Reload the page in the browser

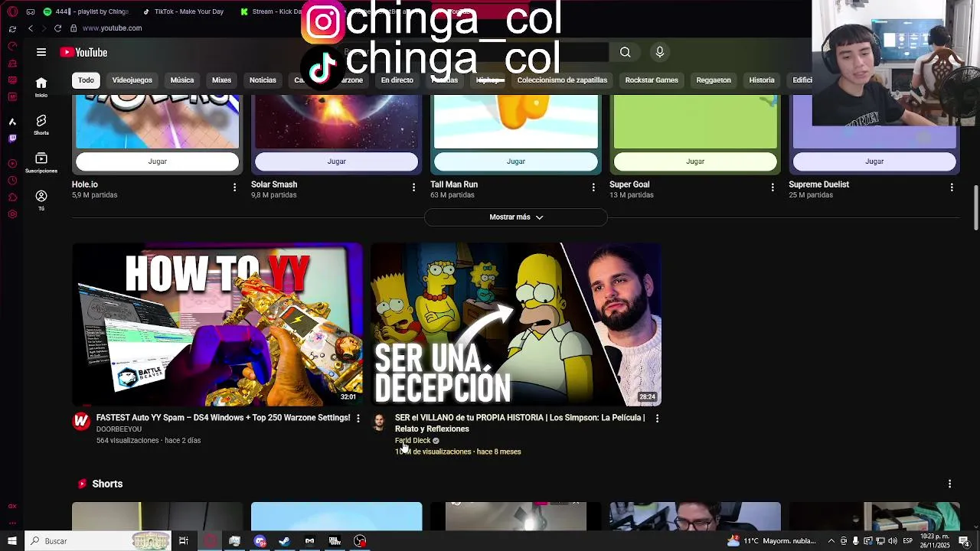click(57, 28)
